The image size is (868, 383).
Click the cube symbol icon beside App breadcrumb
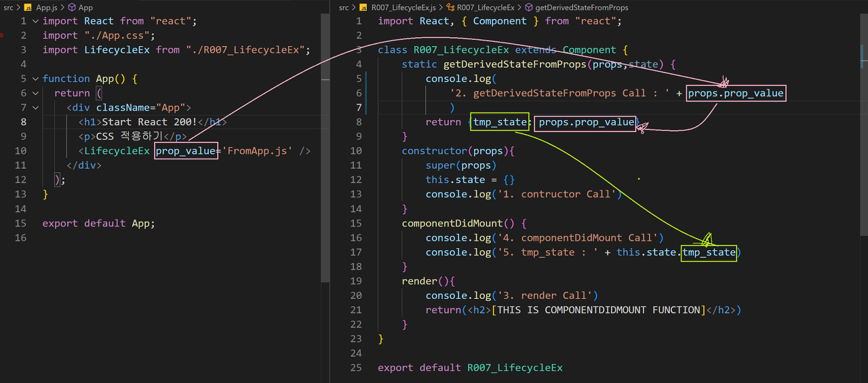71,7
